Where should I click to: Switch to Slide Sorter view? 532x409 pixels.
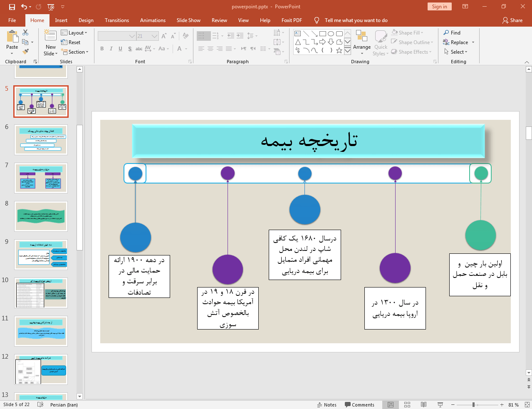click(x=407, y=405)
